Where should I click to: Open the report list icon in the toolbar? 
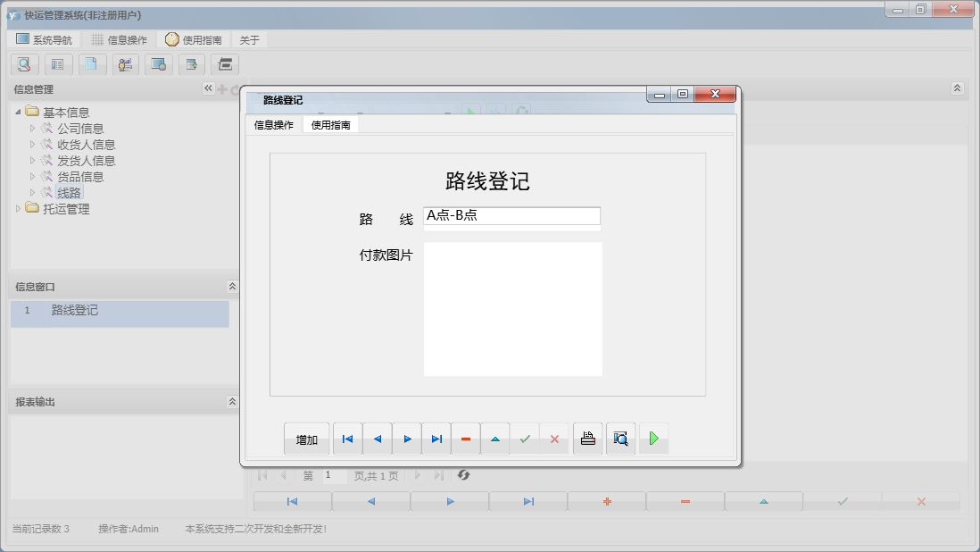point(58,64)
